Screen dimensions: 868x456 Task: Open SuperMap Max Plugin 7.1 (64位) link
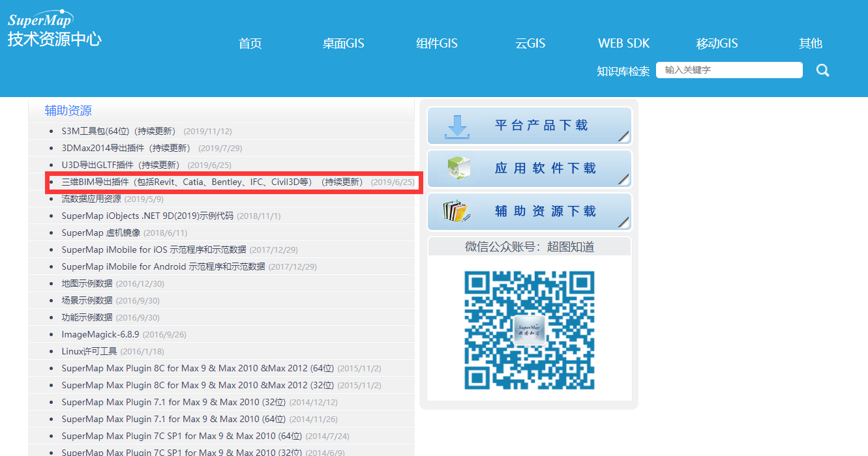pos(173,419)
